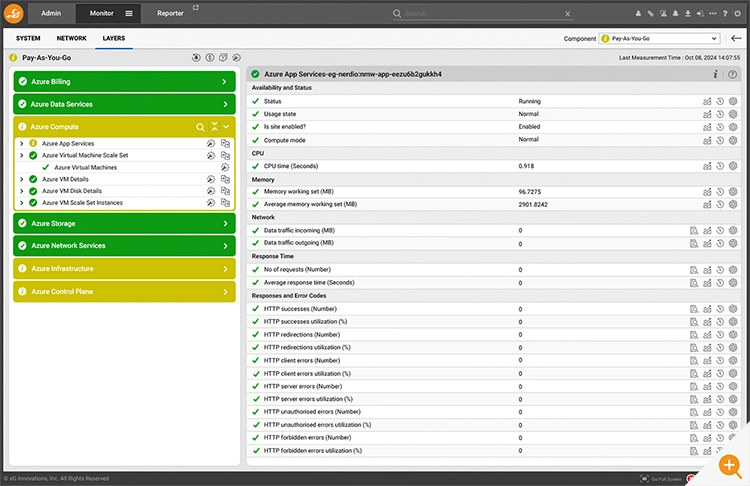750x486 pixels.
Task: Click the notification bell icon in top bar
Action: [x=675, y=14]
